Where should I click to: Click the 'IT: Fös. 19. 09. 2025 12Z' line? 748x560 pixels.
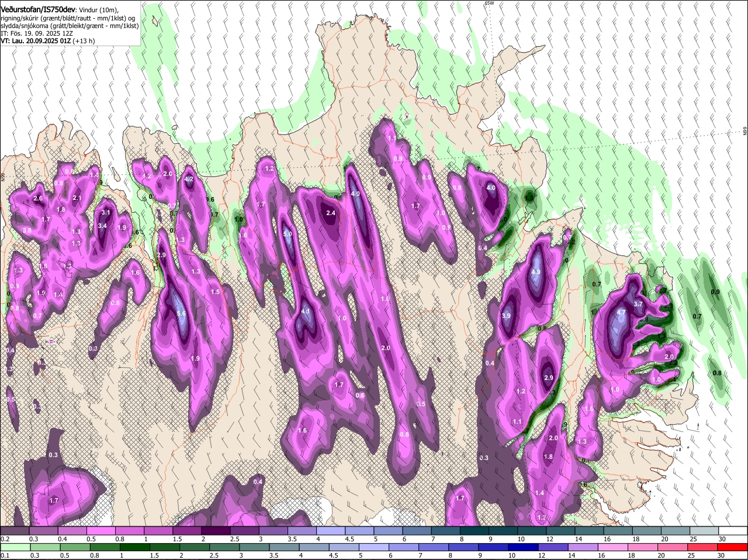point(36,33)
